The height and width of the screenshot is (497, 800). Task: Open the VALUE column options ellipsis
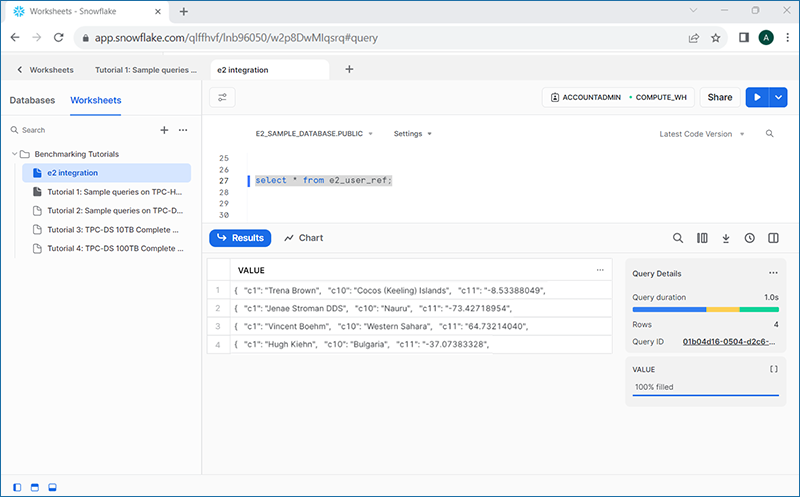click(600, 270)
